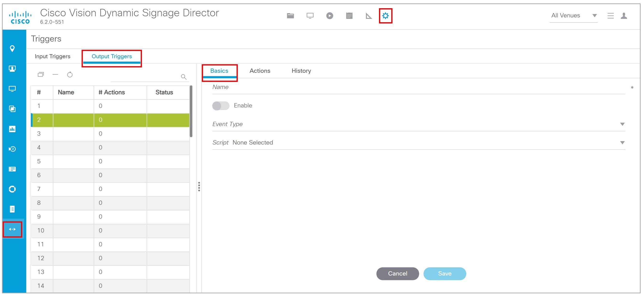
Task: Click the duplicate trigger toolbar icon
Action: pos(41,75)
